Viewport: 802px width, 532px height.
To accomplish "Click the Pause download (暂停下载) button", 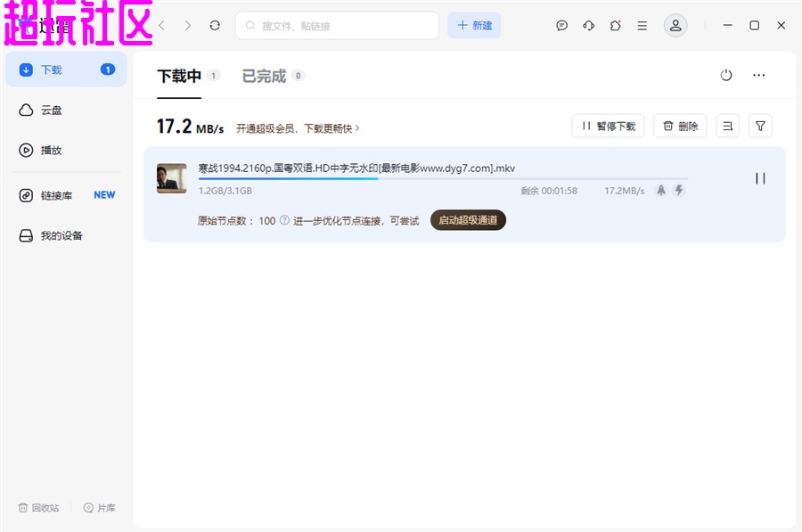I will click(x=608, y=126).
